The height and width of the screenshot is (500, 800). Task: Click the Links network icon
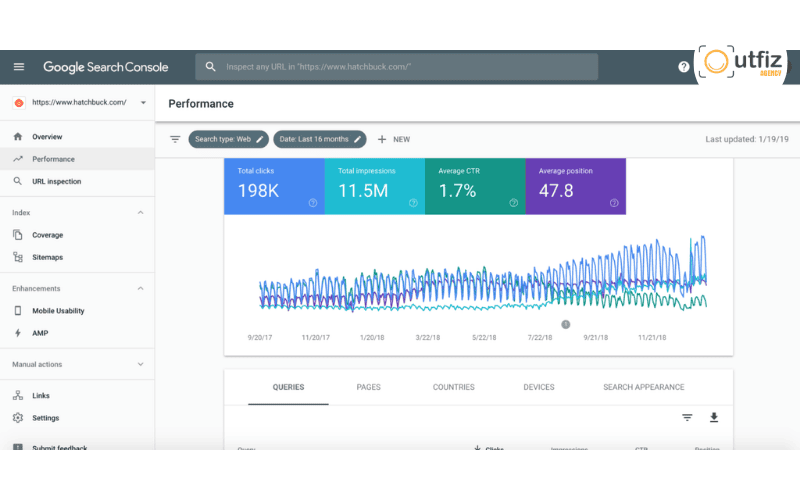18,395
